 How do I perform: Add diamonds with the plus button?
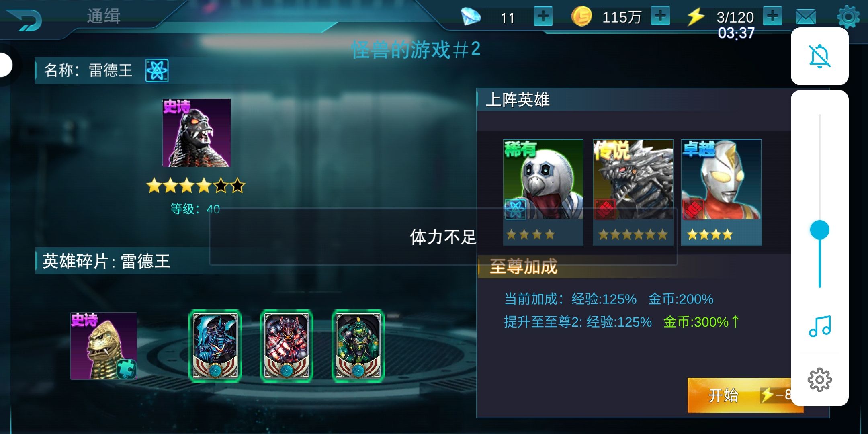543,17
